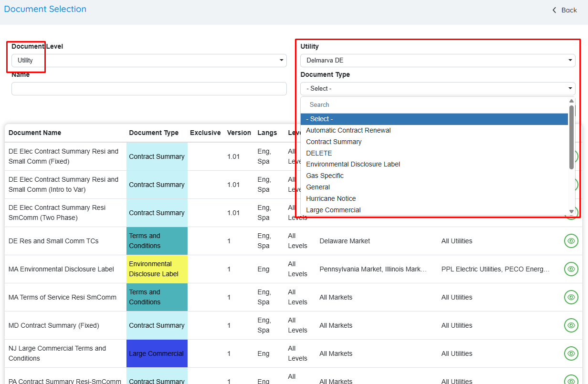Screen dimensions: 588x384
Task: Focus the Search box in the dropdown list
Action: pos(435,105)
